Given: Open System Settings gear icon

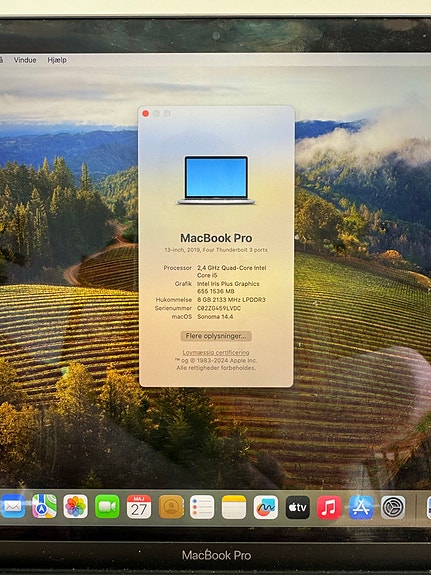Looking at the screenshot, I should [393, 507].
